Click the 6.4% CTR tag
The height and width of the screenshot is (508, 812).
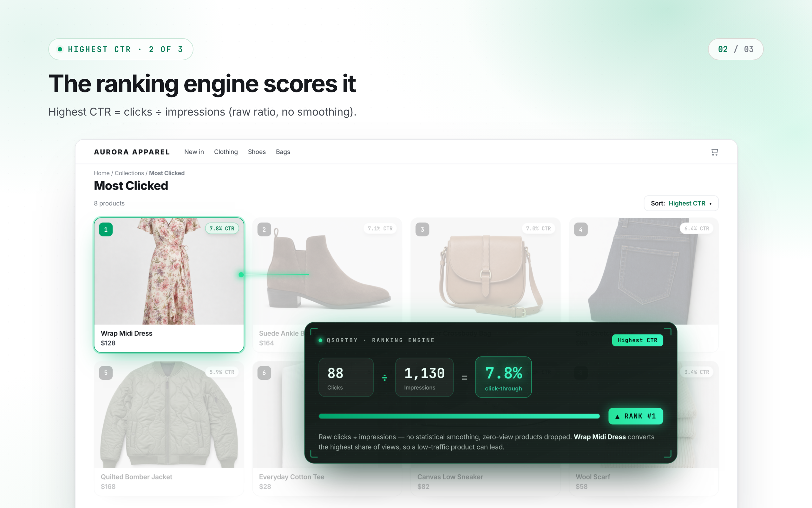697,229
